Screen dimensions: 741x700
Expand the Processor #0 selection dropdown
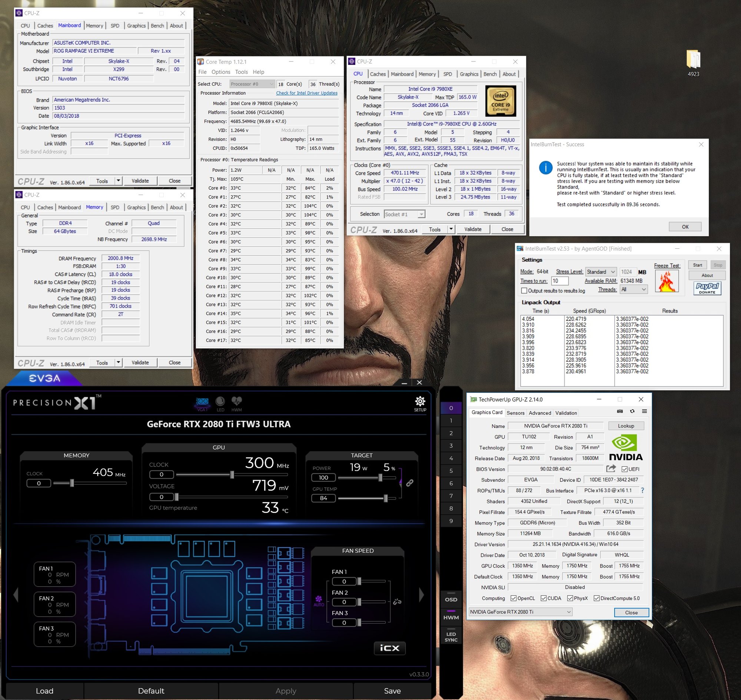tap(252, 84)
